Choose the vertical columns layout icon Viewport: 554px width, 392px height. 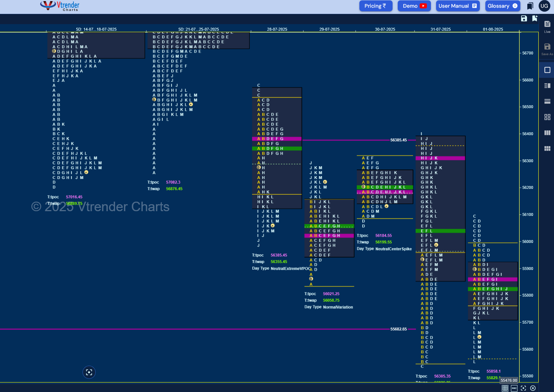(547, 133)
